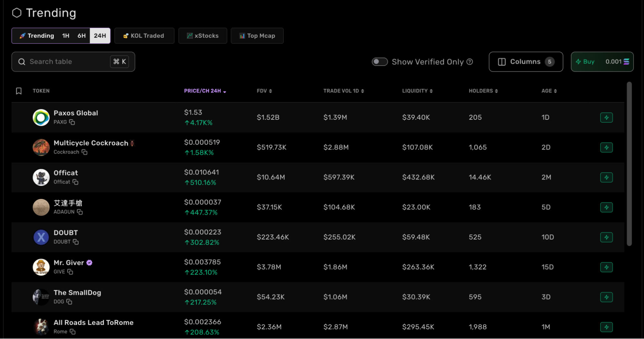Screen dimensions: 644x339
Task: Click the Search table input field
Action: (x=68, y=62)
